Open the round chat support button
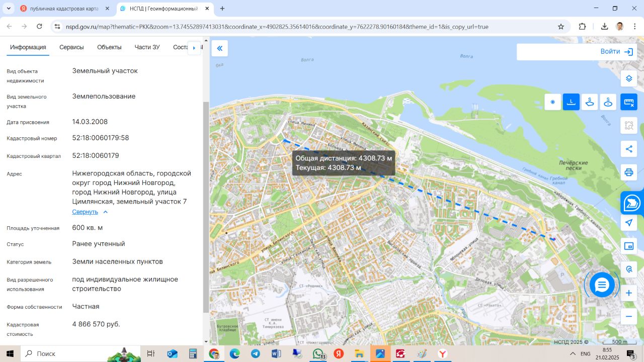 [x=602, y=285]
